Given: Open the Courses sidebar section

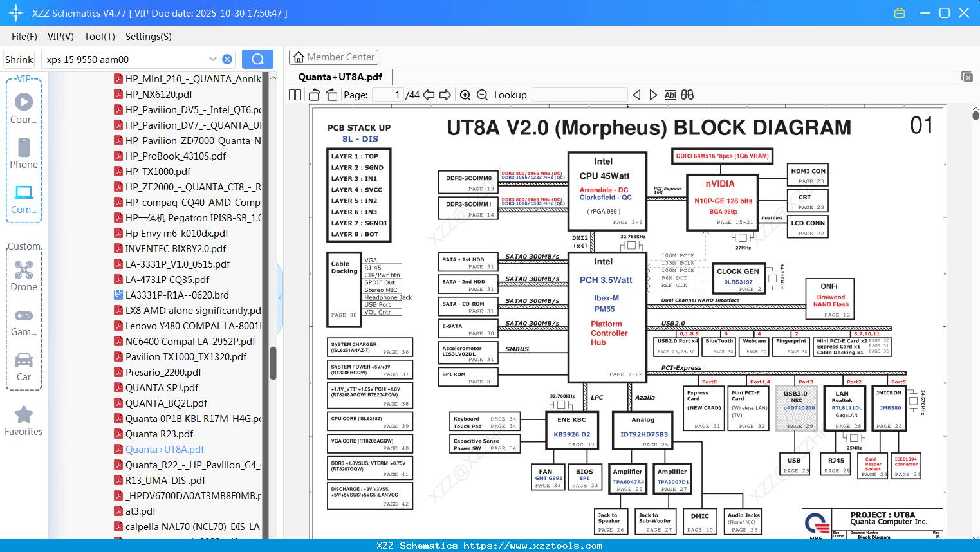Looking at the screenshot, I should click(x=24, y=109).
